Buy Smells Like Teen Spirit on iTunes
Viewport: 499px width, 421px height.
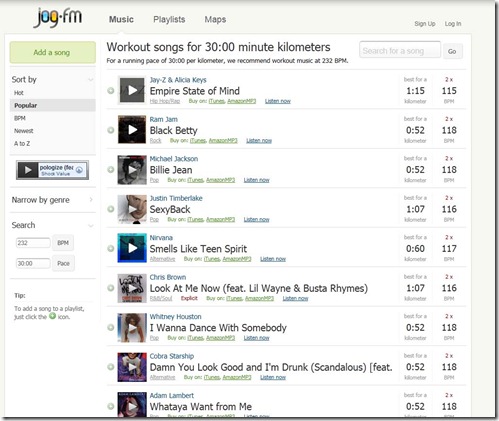coord(212,259)
